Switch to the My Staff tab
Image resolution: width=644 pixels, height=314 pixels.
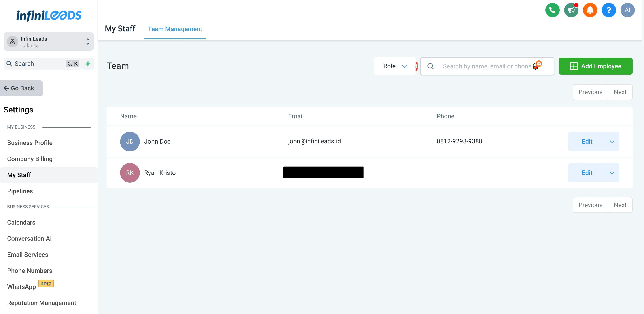pyautogui.click(x=120, y=28)
